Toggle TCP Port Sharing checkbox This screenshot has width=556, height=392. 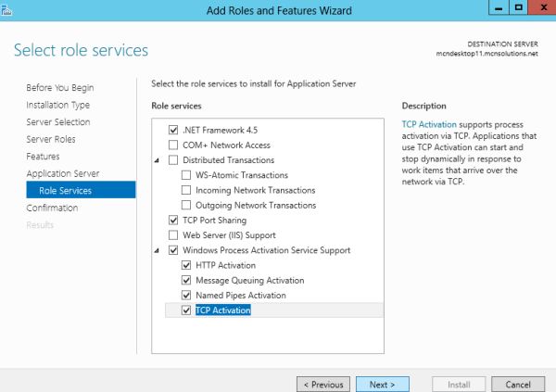pyautogui.click(x=173, y=221)
